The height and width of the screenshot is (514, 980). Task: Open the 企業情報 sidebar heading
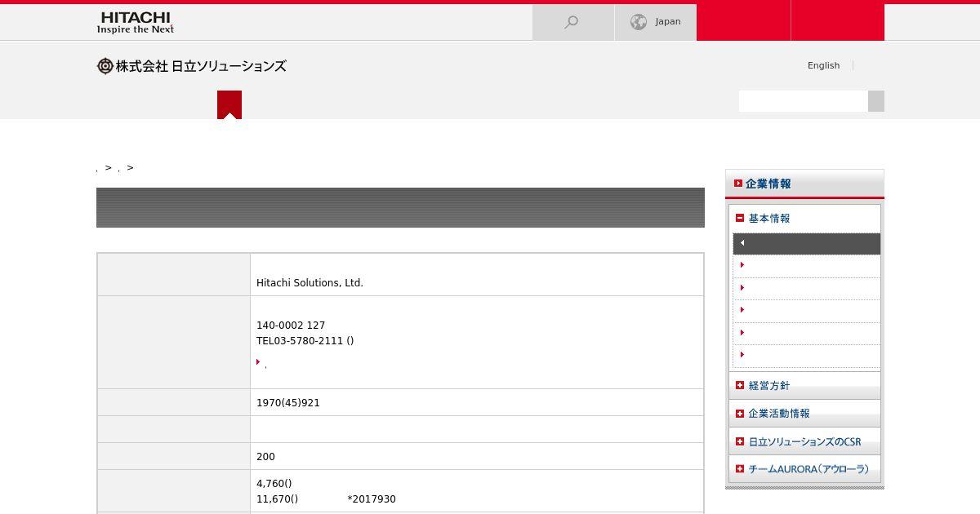click(804, 184)
